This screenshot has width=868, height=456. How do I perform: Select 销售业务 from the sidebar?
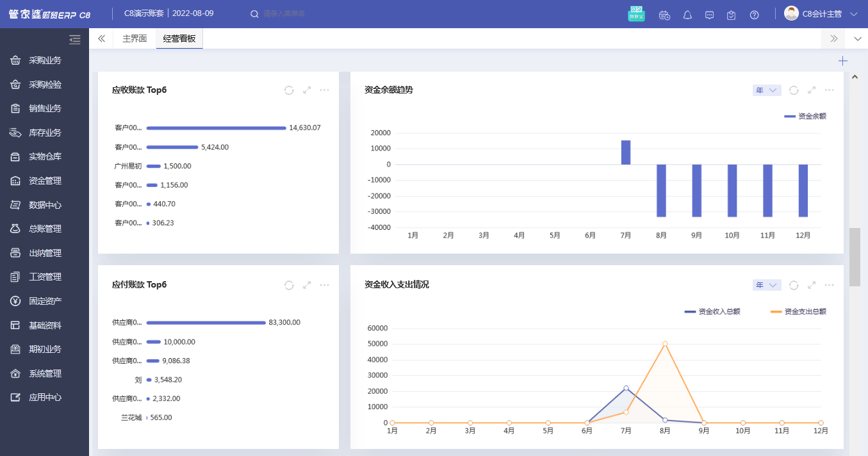(44, 108)
